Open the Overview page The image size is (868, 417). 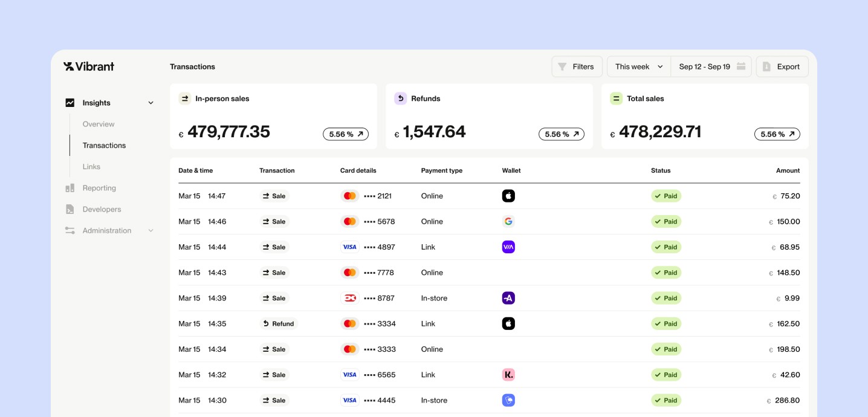click(x=99, y=124)
